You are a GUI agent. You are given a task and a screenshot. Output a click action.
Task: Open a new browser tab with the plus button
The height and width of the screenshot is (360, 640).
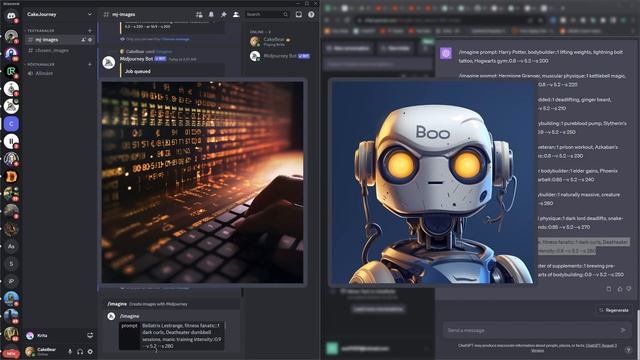point(564,8)
